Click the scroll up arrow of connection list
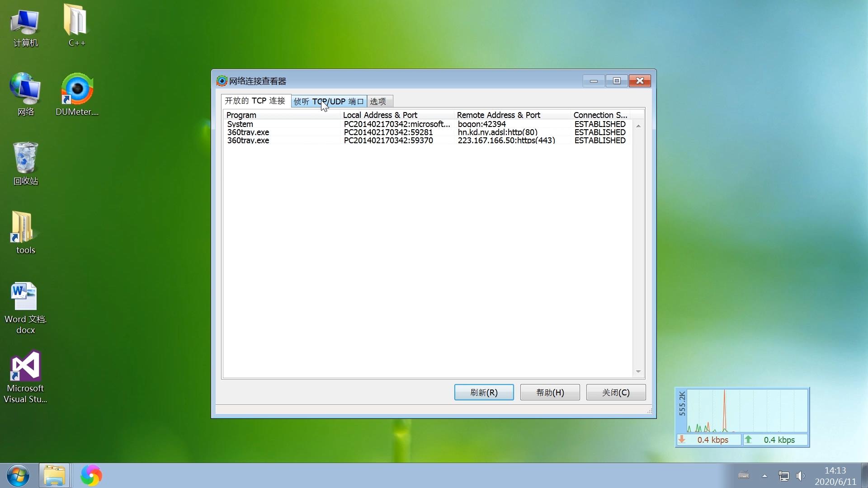Screen dimensions: 868x488 pos(638,126)
